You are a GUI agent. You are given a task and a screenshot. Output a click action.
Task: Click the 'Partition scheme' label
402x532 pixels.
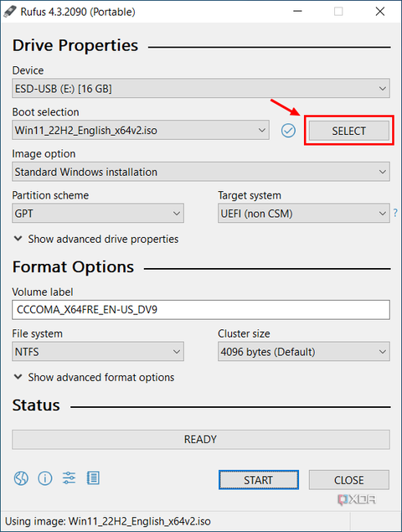click(x=50, y=195)
